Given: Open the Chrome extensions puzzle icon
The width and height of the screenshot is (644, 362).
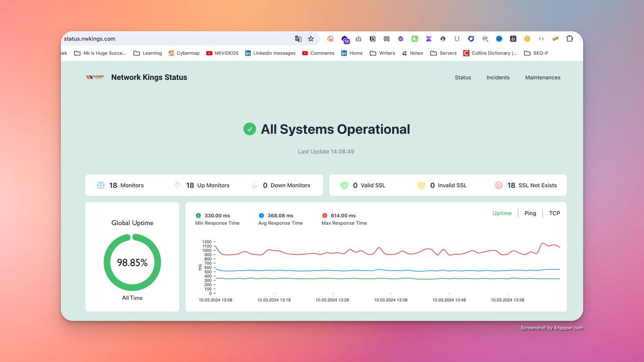Looking at the screenshot, I should tap(570, 39).
